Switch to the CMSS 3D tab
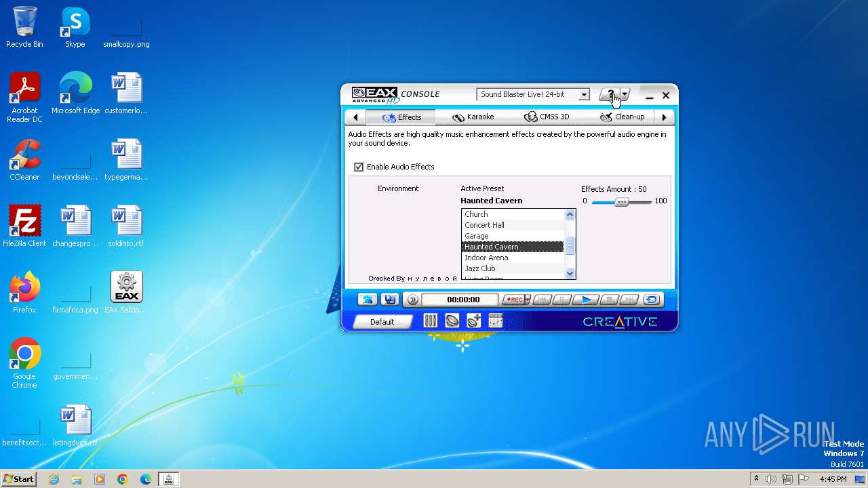Screen dimensions: 868x488 pos(547,117)
